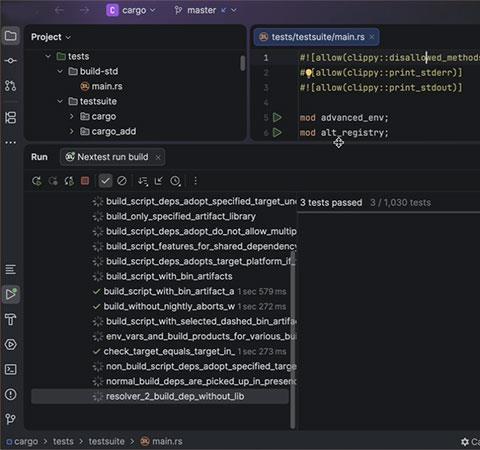Select test build_script_with_bin_artifacts

tap(169, 276)
